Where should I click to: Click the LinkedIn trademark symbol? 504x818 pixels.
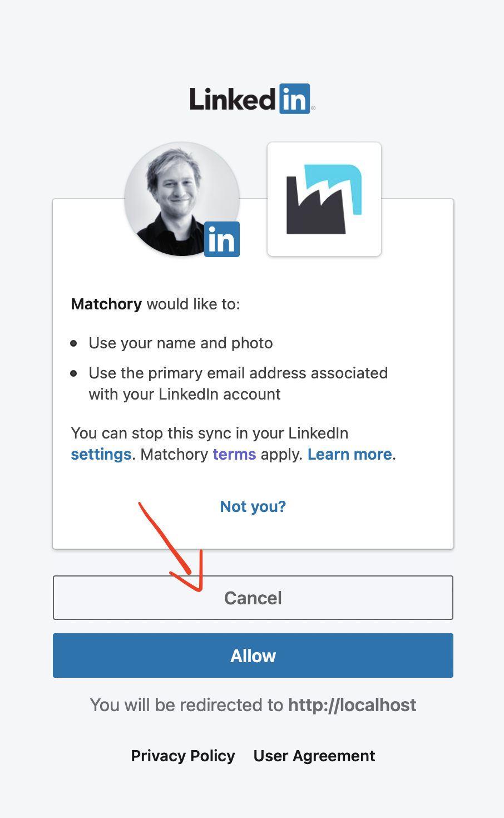pyautogui.click(x=312, y=107)
